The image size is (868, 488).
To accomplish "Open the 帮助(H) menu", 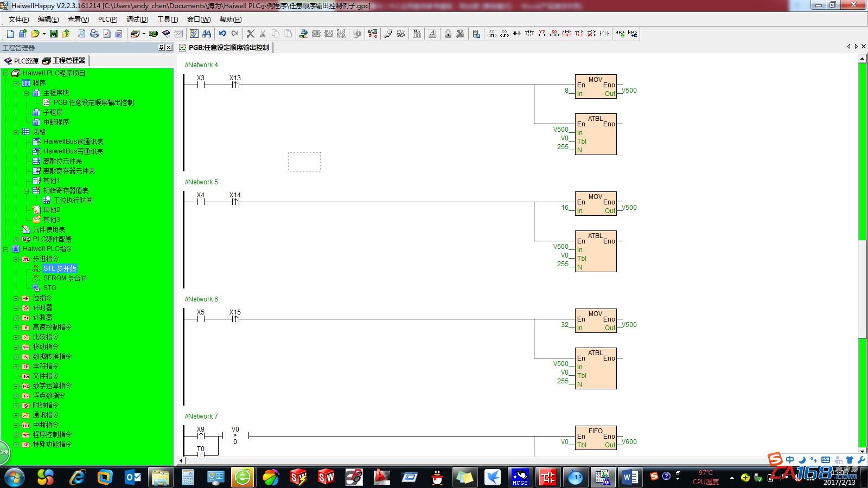I will click(231, 20).
